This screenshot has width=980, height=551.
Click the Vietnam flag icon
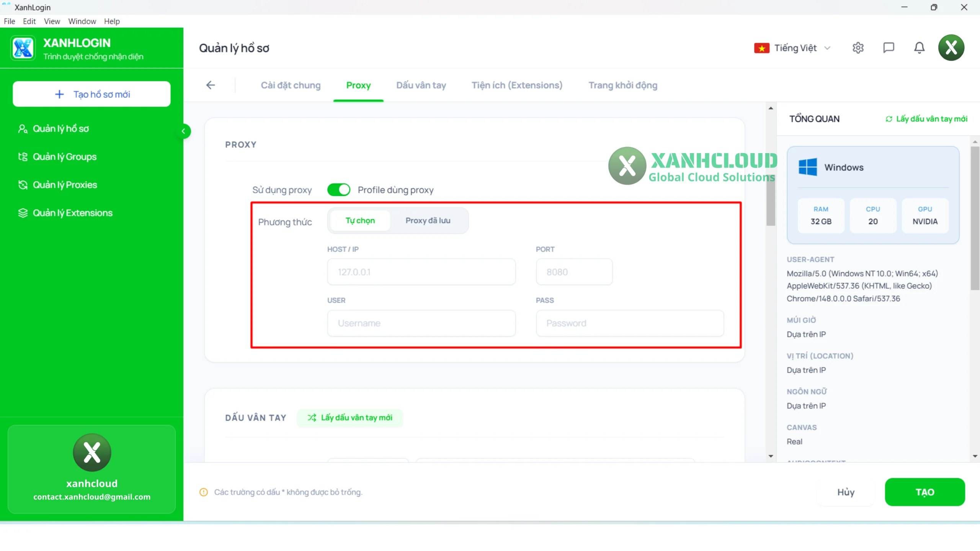(761, 48)
